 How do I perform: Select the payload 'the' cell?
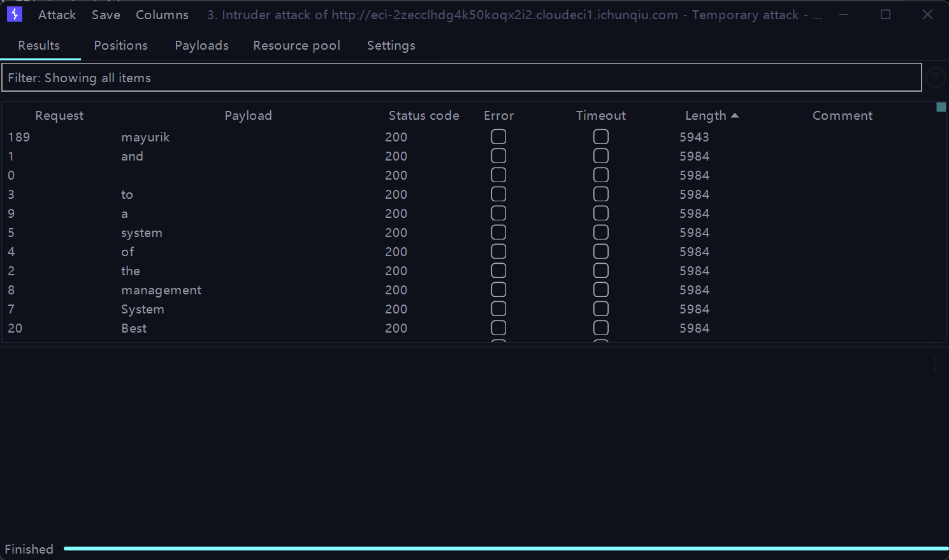pyautogui.click(x=131, y=271)
